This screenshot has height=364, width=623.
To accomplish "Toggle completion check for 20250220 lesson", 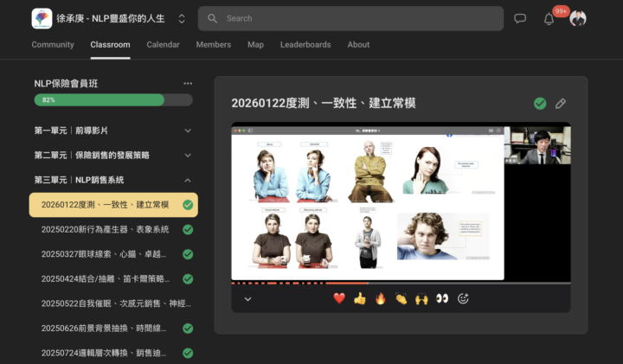I will pyautogui.click(x=188, y=229).
